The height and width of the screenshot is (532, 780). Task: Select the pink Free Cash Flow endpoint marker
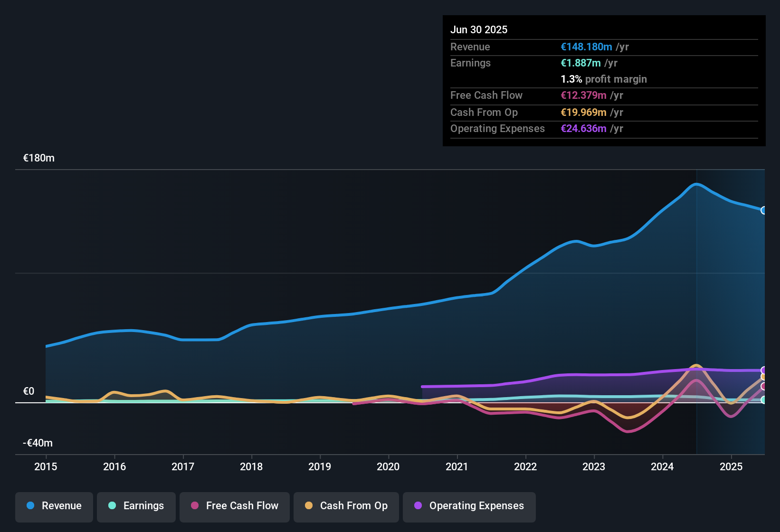click(x=764, y=386)
